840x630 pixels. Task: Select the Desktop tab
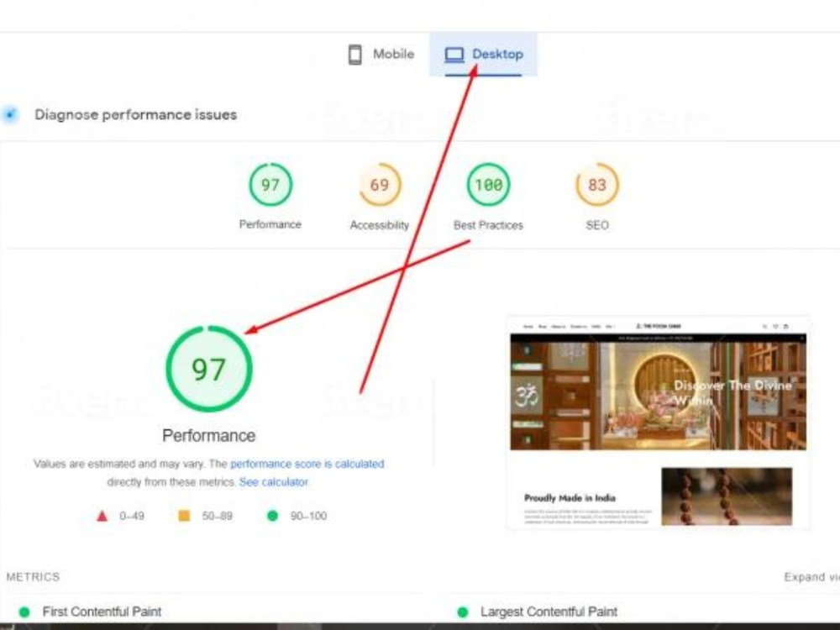(483, 54)
